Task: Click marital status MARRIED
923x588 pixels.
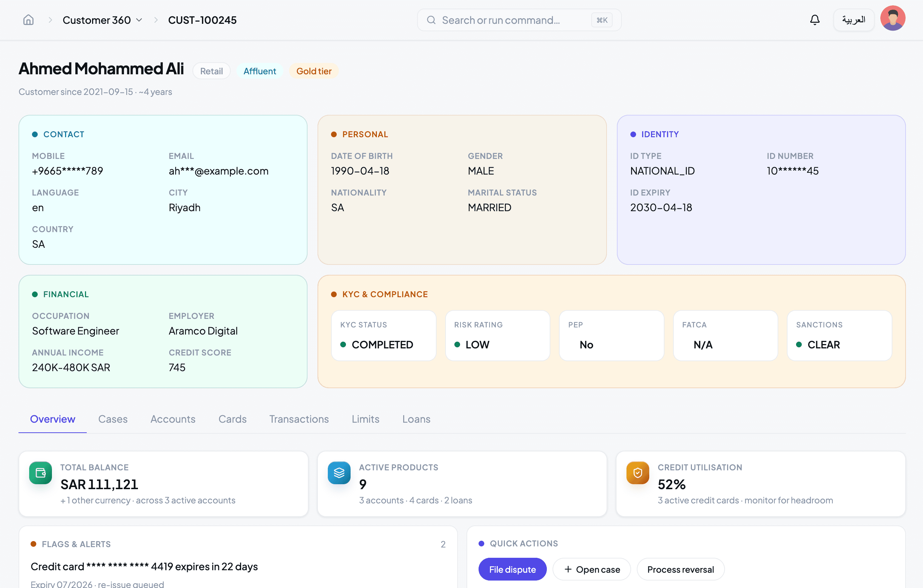Action: pos(490,207)
